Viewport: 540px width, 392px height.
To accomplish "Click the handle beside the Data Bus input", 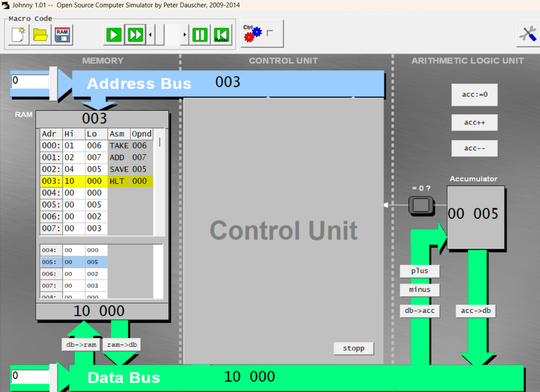I will pos(53,378).
